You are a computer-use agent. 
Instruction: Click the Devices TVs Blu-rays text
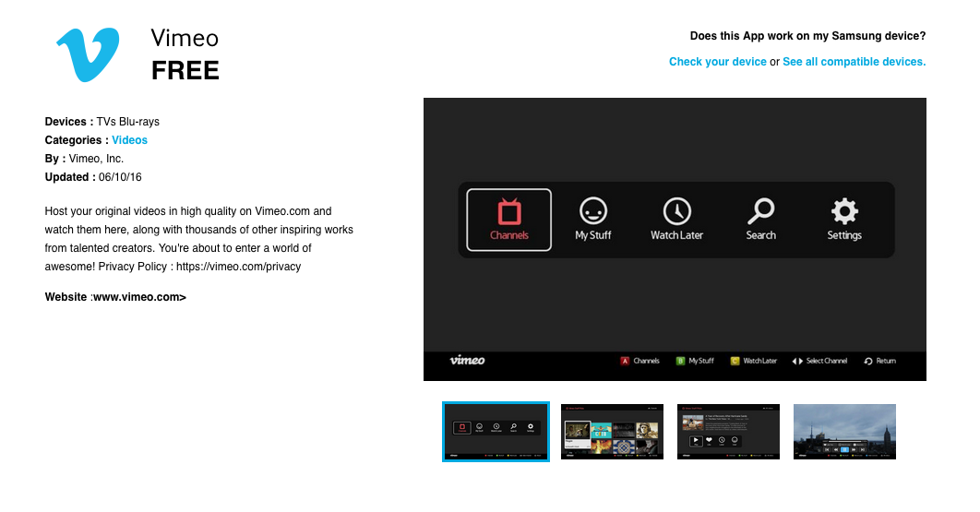coord(102,122)
